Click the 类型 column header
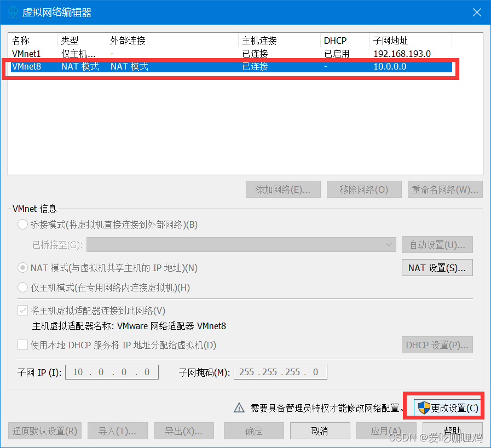 82,41
